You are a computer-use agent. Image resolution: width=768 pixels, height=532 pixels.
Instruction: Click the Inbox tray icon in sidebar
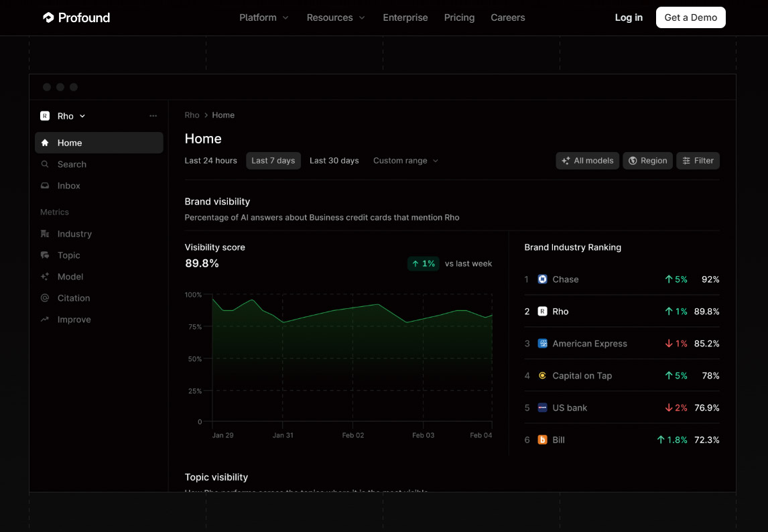coord(45,186)
